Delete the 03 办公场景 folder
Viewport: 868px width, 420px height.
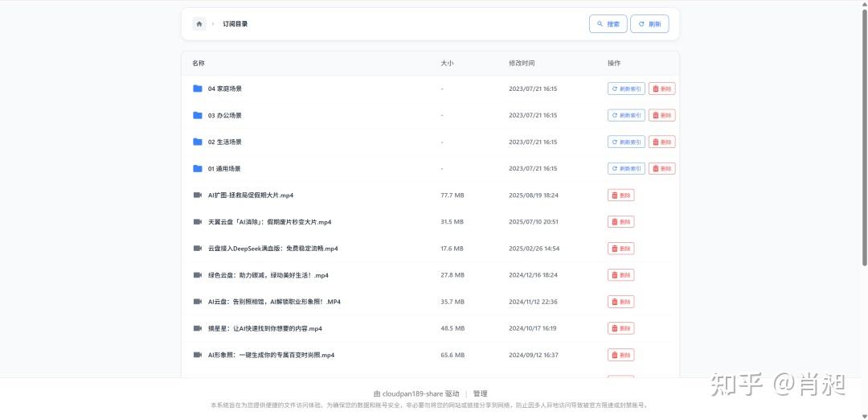662,115
